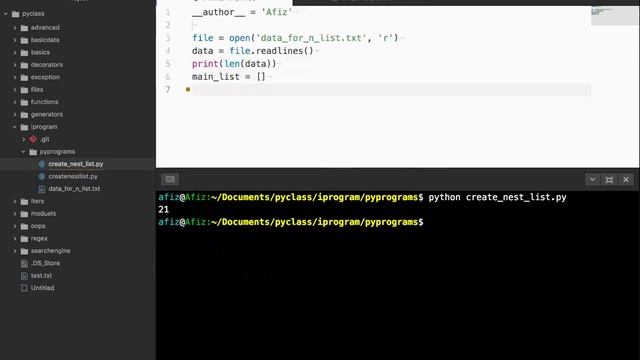Click line number 7 in gutter
Screen dimensions: 640x360
[168, 90]
